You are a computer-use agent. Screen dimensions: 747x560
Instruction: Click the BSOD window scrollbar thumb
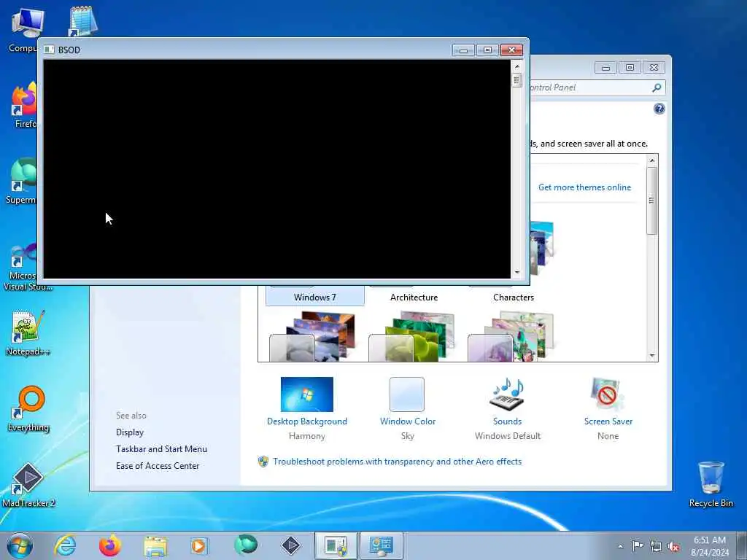[x=517, y=80]
